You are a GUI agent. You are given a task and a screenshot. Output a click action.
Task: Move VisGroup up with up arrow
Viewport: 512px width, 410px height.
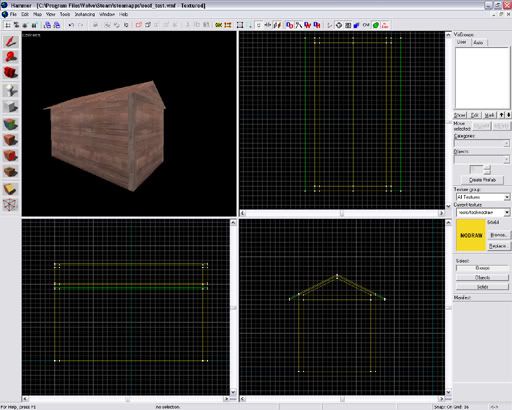click(502, 115)
